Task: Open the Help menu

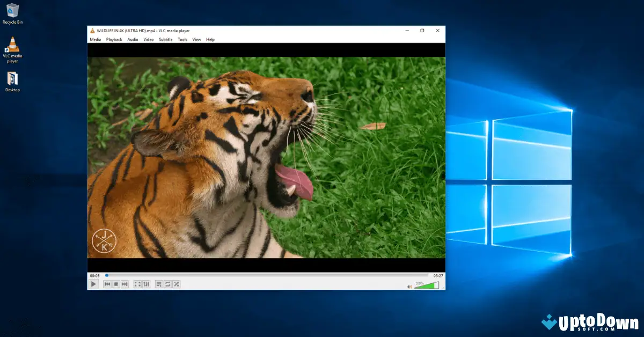Action: [x=210, y=39]
